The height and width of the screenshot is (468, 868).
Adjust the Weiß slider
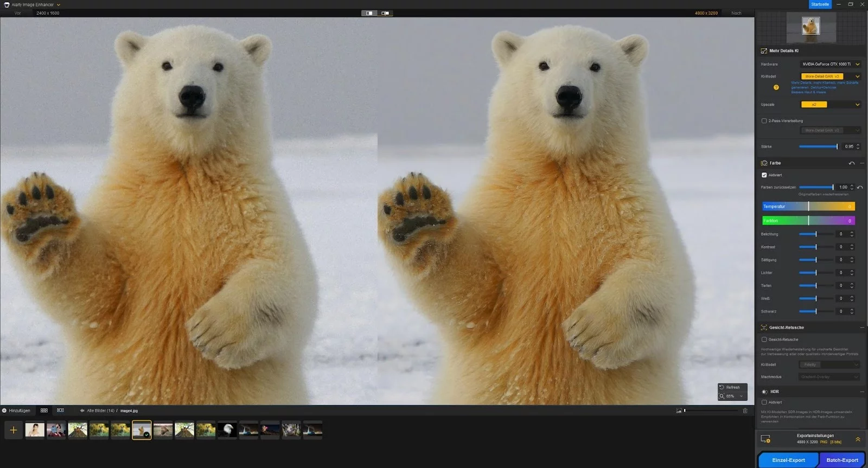coord(816,299)
